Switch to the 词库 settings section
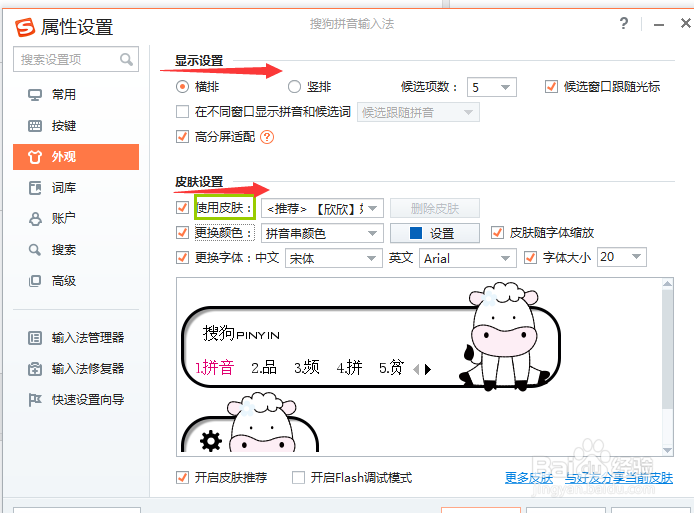Screen dimensions: 694x513 (76, 188)
